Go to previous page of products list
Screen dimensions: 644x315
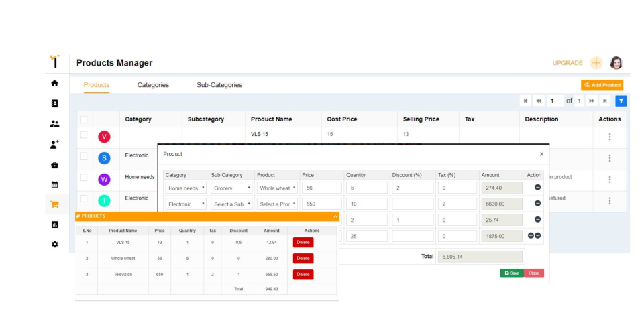coord(539,101)
